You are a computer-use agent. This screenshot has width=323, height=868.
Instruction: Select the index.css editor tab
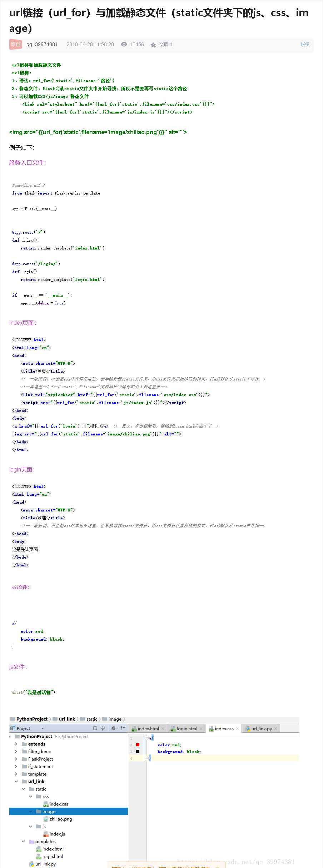(224, 728)
